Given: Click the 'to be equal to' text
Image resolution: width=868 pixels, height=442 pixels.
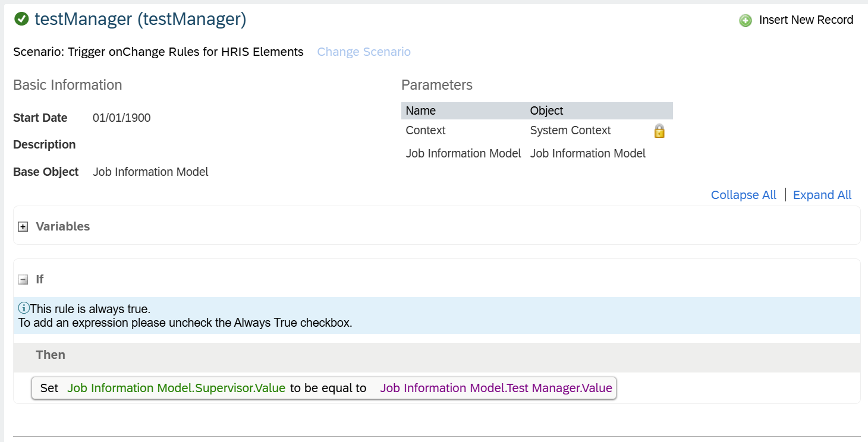Looking at the screenshot, I should point(328,388).
